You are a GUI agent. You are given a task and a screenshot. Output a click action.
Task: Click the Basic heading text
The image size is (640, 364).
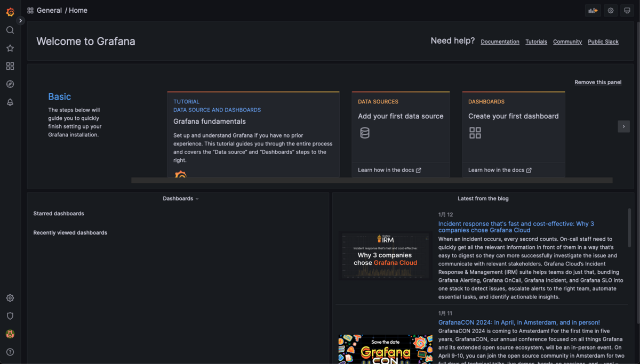pos(60,96)
